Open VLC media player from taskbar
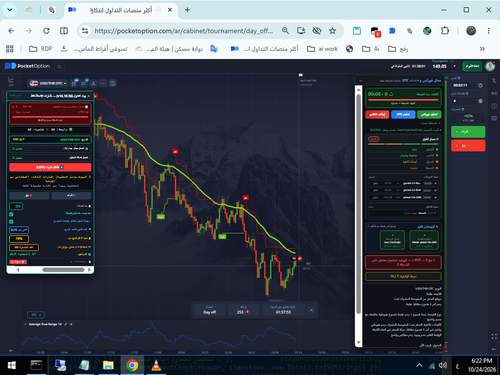 click(156, 365)
